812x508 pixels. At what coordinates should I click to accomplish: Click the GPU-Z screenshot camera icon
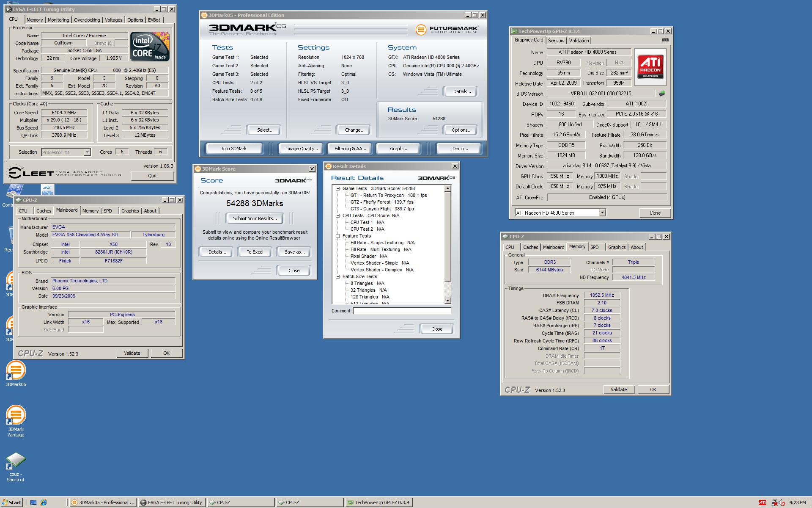click(665, 40)
